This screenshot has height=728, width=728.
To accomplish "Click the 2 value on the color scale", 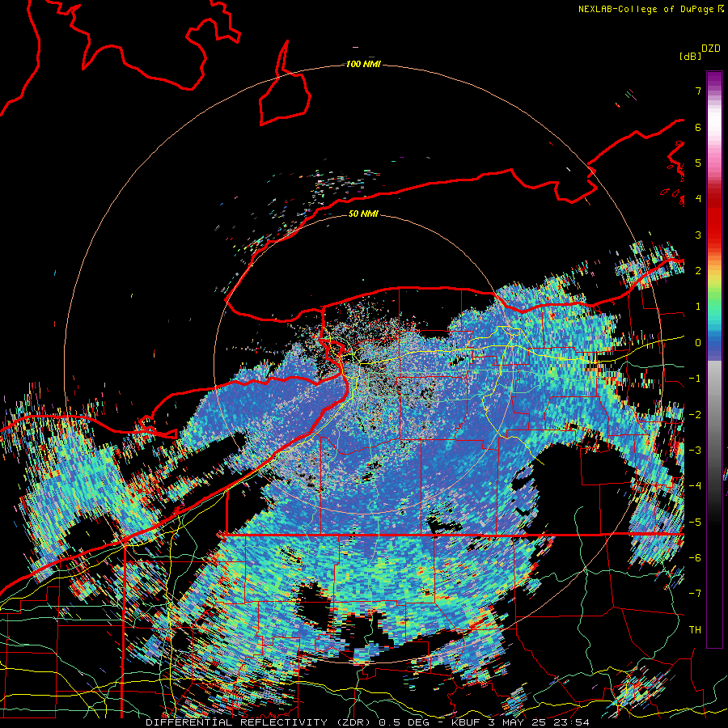I will (698, 271).
